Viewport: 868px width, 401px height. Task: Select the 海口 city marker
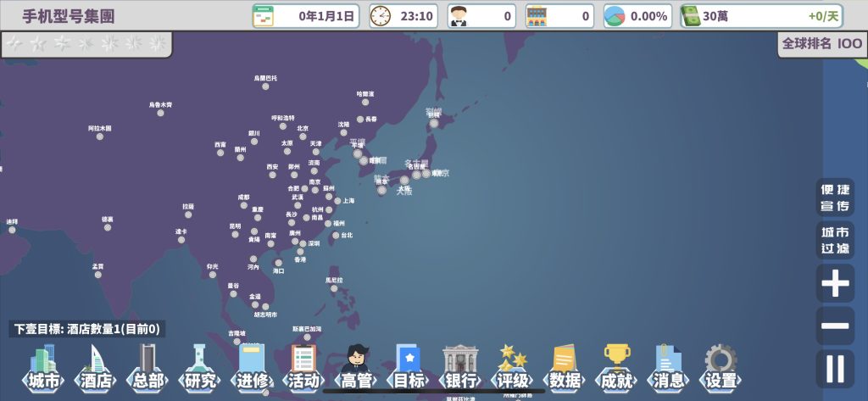click(278, 263)
